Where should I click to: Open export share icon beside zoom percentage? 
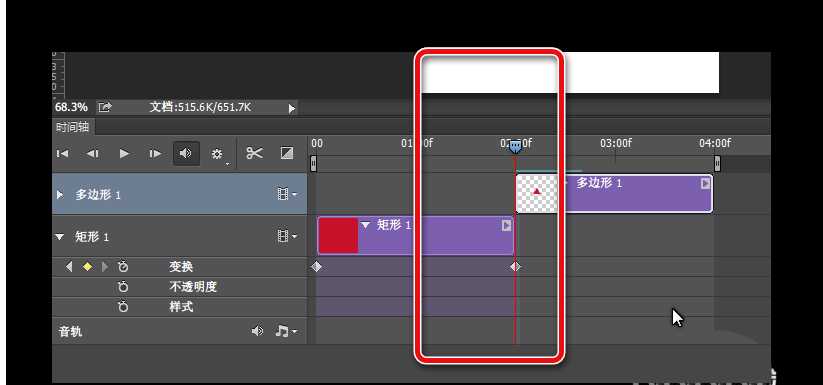coord(105,108)
